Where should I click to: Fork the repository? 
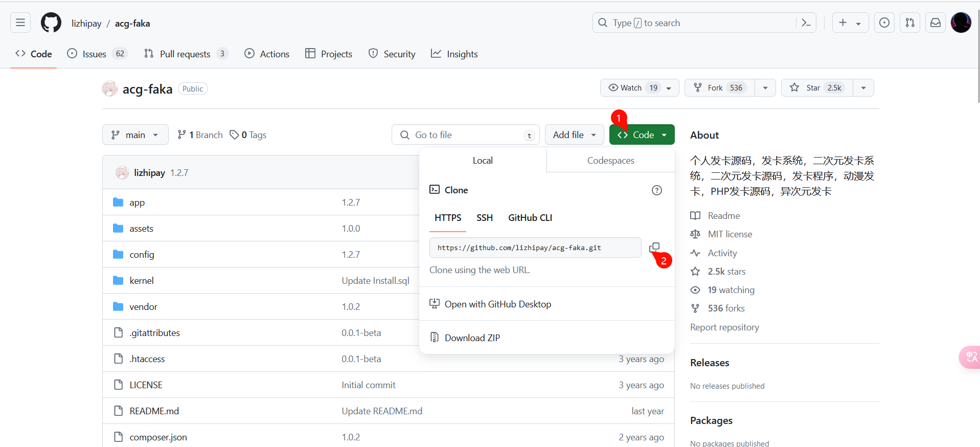(x=720, y=88)
